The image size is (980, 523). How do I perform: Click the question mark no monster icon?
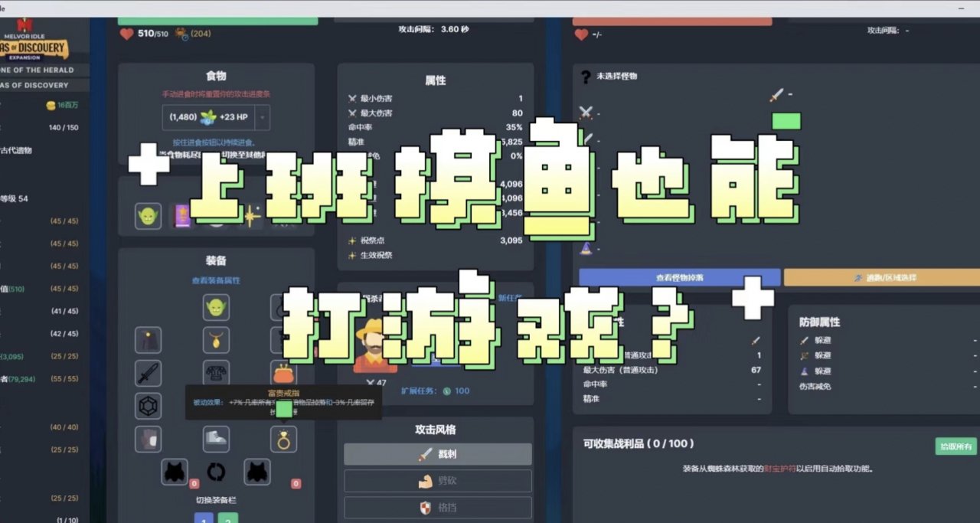point(586,77)
